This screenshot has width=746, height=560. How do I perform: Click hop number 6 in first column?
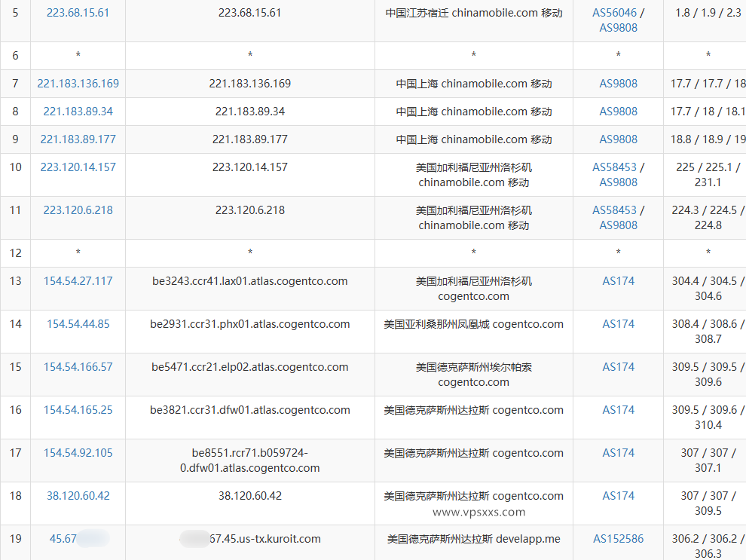pyautogui.click(x=15, y=56)
